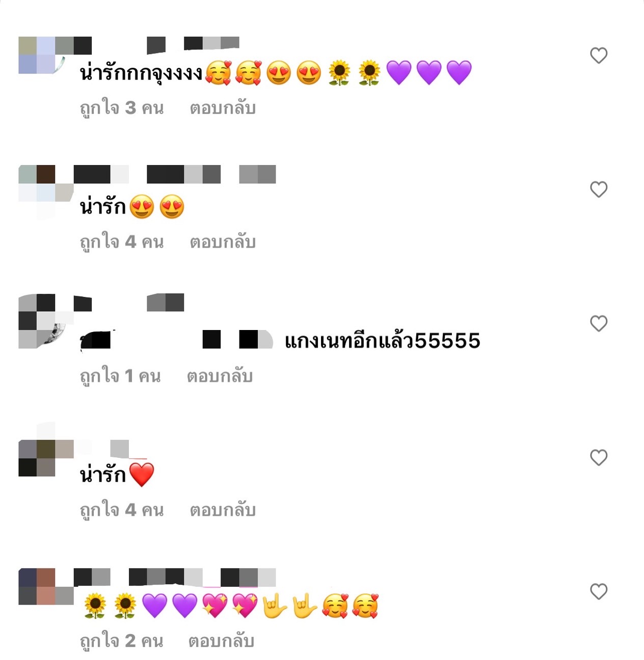Reply to the น่ารักกกจุงงงง comment

pos(223,108)
